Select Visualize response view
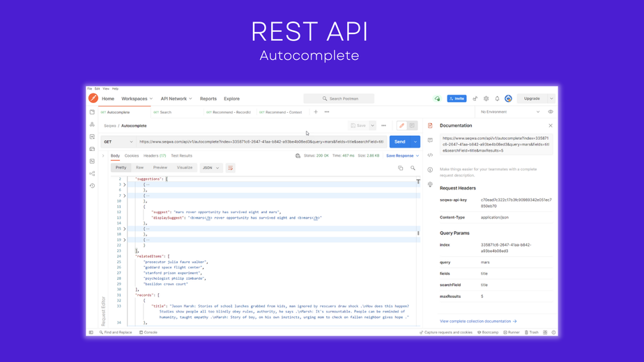 pyautogui.click(x=185, y=168)
